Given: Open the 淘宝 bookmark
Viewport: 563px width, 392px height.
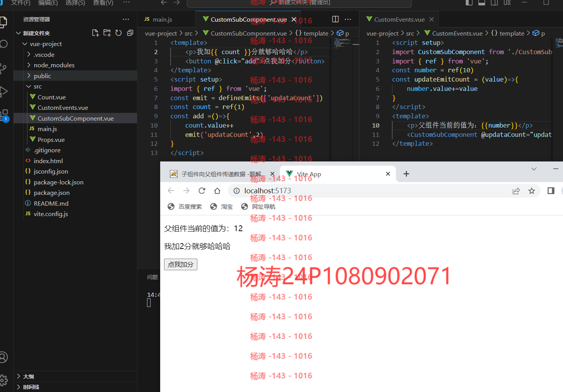Looking at the screenshot, I should tap(221, 207).
